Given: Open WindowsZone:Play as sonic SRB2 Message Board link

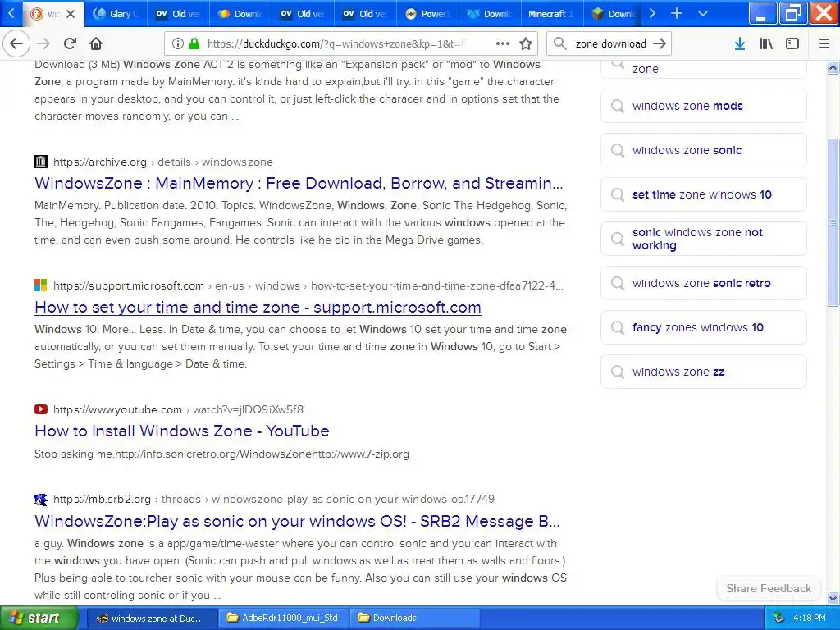Looking at the screenshot, I should [297, 521].
